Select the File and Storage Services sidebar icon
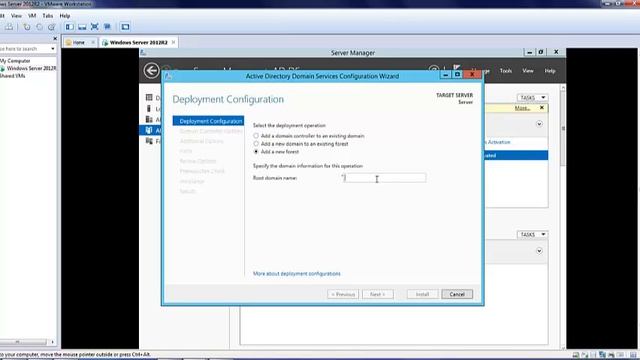This screenshot has height=360, width=640. coord(149,141)
